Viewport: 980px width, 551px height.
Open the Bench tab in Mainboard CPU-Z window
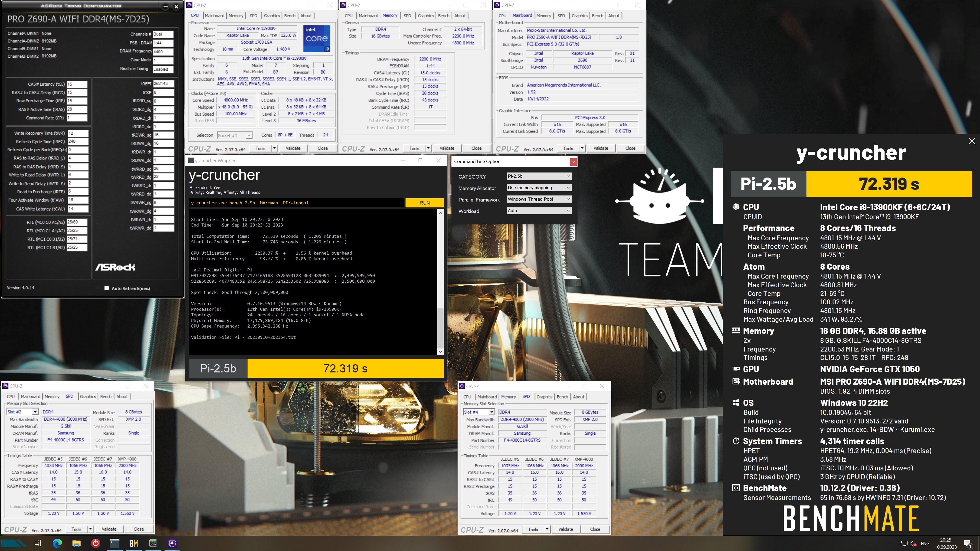[597, 16]
